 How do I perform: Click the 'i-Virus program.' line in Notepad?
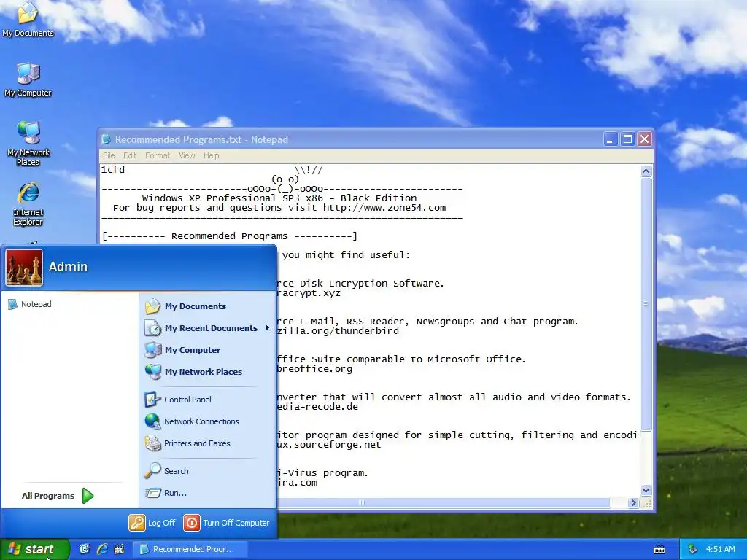click(323, 473)
